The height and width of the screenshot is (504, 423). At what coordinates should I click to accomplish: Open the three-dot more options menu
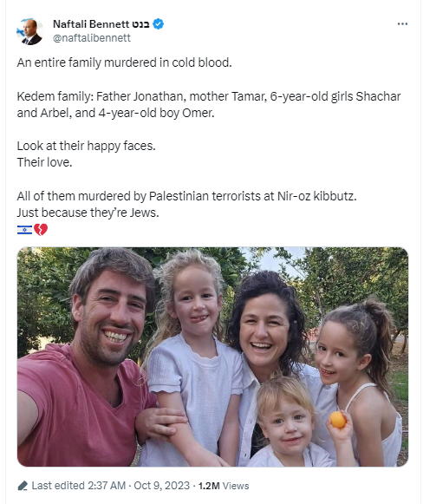pyautogui.click(x=402, y=24)
